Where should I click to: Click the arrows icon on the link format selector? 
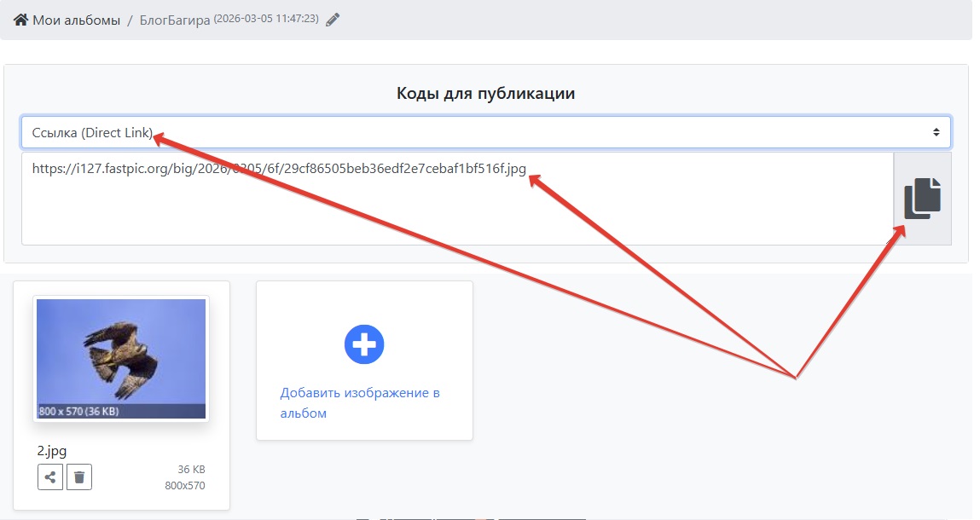[x=937, y=132]
